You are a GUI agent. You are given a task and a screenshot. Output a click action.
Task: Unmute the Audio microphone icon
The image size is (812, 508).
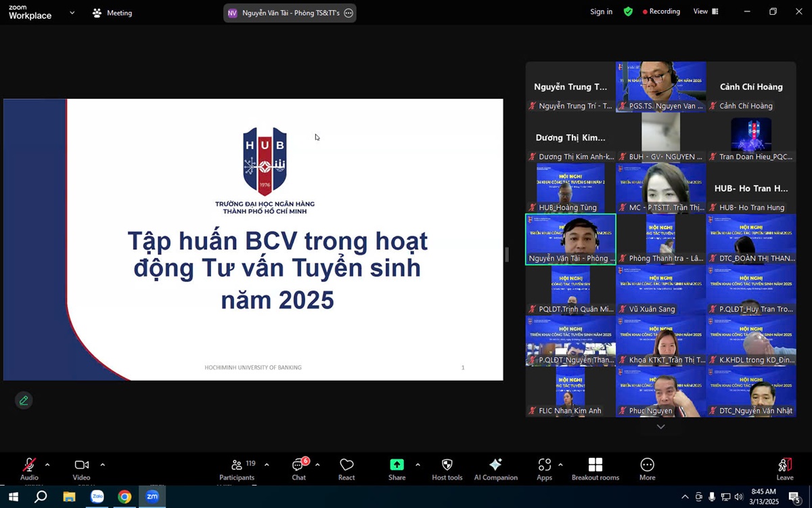click(x=29, y=465)
